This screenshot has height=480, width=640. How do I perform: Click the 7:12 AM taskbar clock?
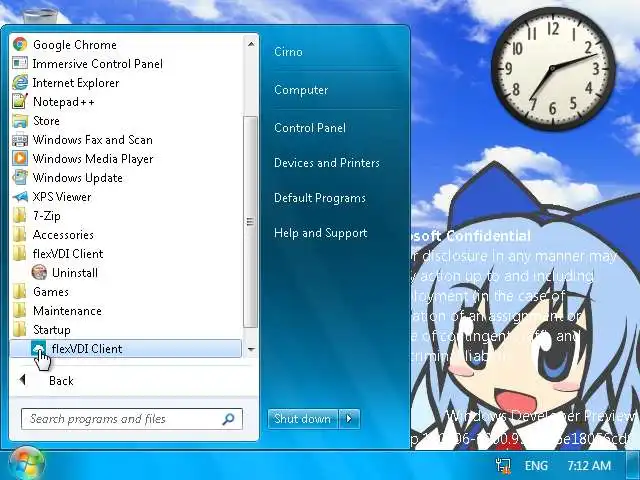[x=589, y=466]
